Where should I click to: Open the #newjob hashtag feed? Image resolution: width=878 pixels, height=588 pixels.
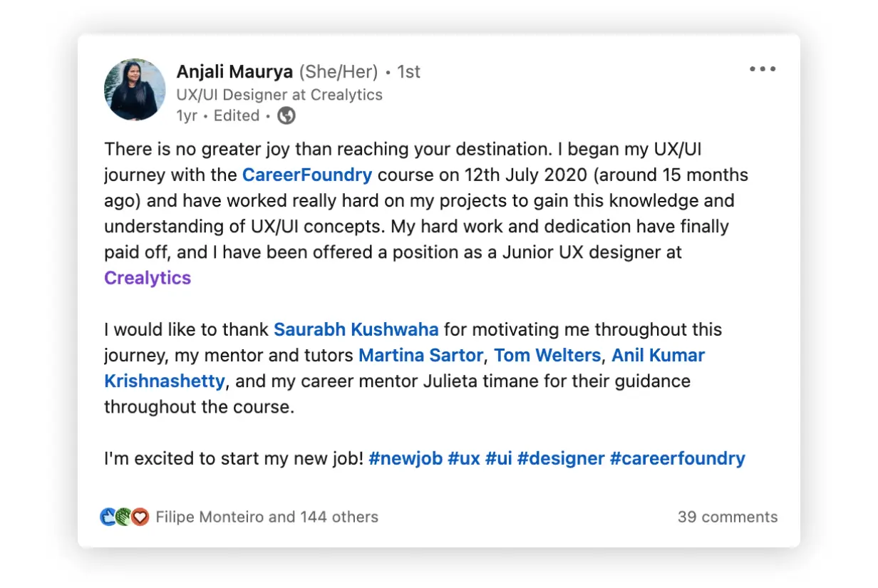coord(405,458)
